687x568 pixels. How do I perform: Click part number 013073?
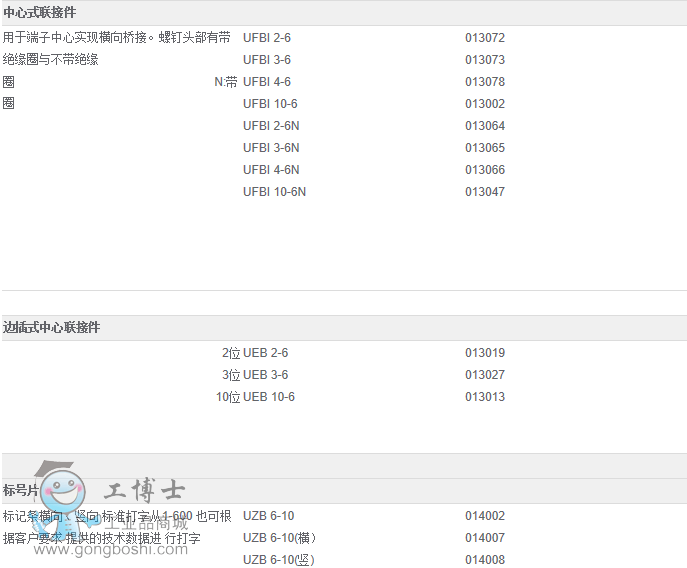[x=485, y=60]
